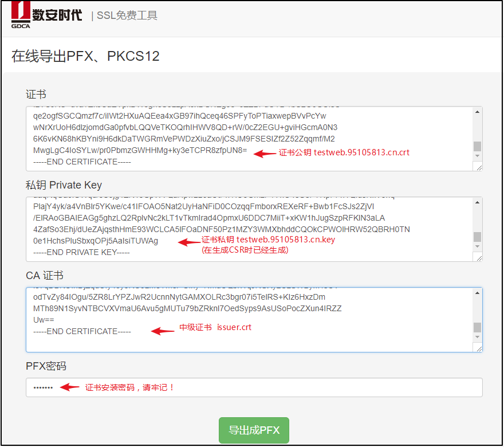Click inside the 私钥 Private Key textarea
The width and height of the screenshot is (504, 447).
249,229
